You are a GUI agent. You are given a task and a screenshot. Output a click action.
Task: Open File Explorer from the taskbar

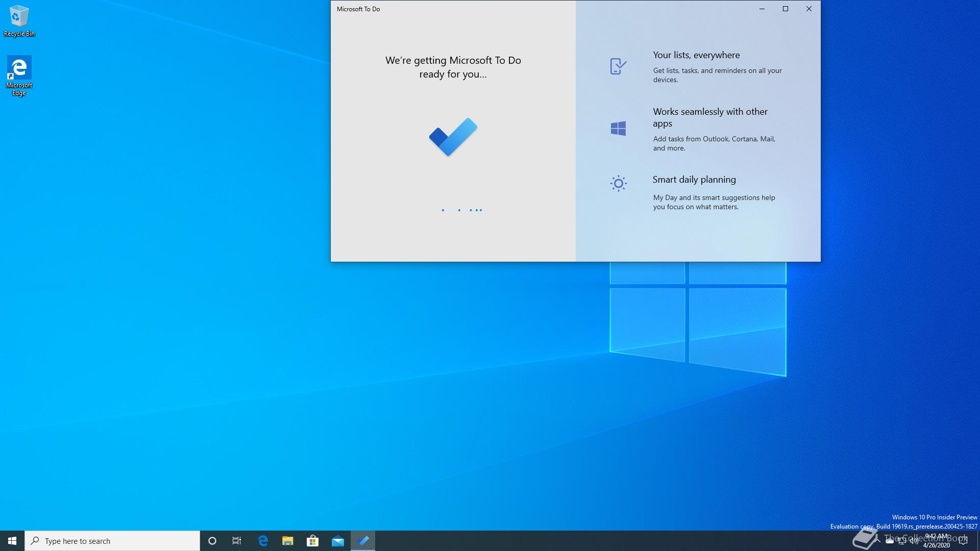click(x=287, y=541)
